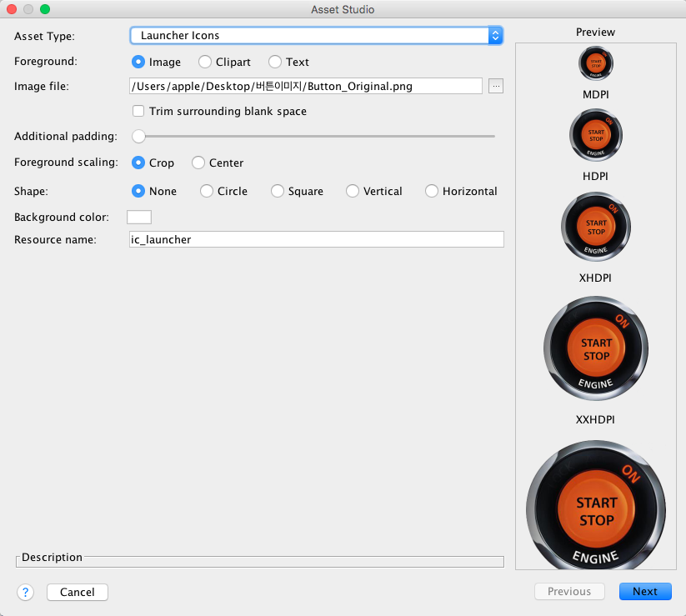Click the "Asset Type:" label
Image resolution: width=686 pixels, height=616 pixels.
[x=45, y=37]
